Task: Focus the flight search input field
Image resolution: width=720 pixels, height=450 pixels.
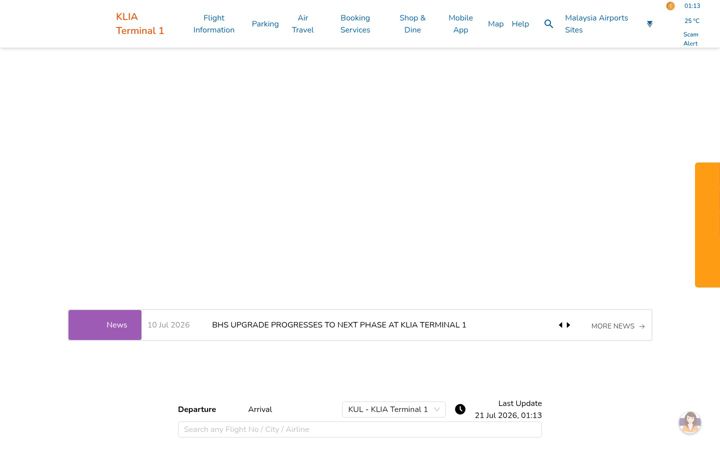Action: (360, 430)
